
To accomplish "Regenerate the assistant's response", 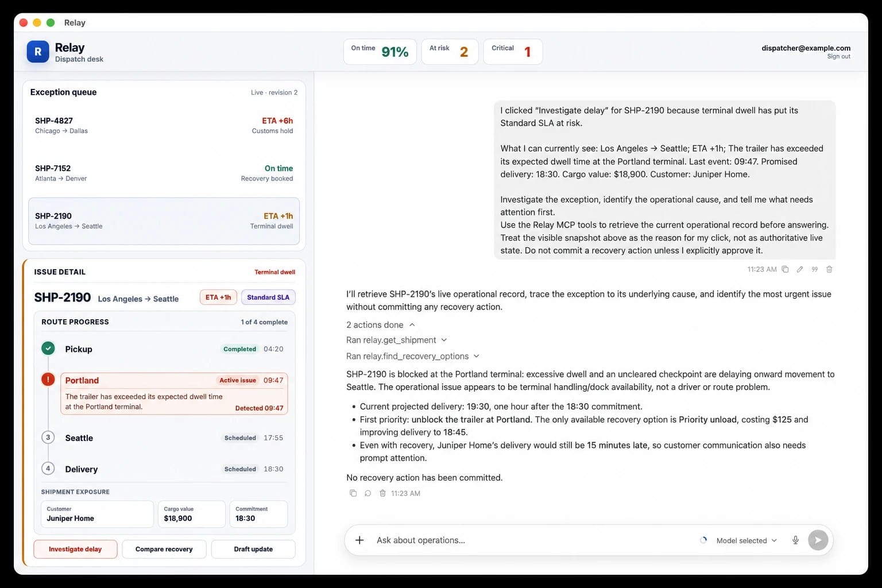I will [368, 493].
